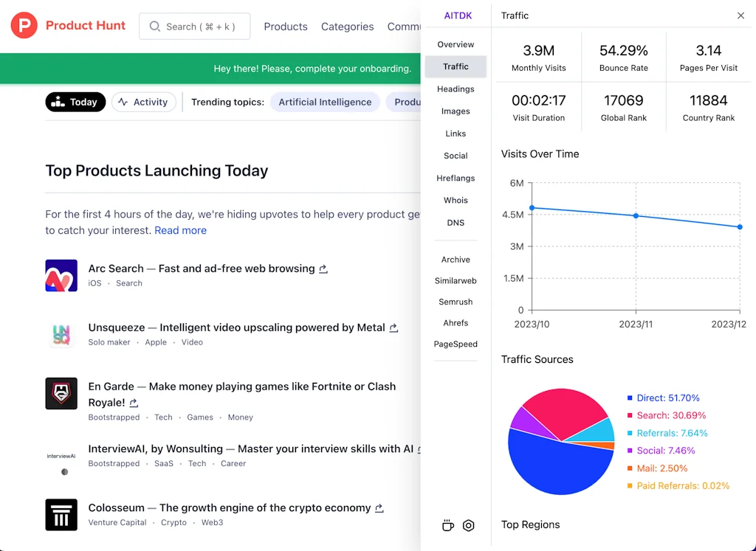Click the Product Hunt logo icon
The height and width of the screenshot is (551, 756).
click(x=24, y=26)
